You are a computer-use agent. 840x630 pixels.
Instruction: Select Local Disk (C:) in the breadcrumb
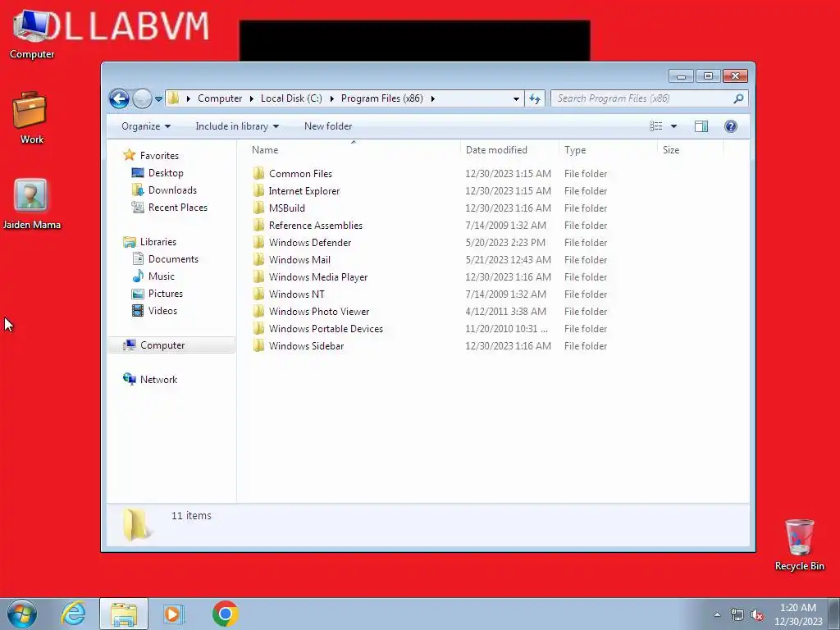291,98
